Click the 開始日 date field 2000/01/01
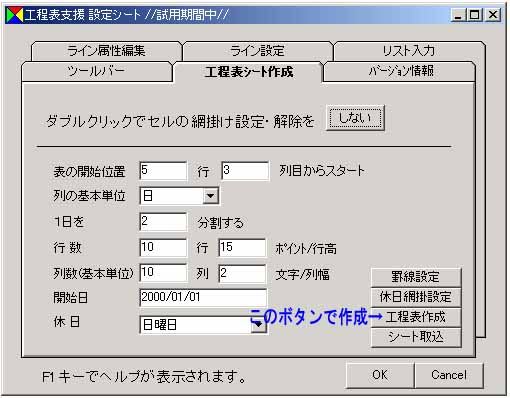This screenshot has height=398, width=510. click(203, 297)
